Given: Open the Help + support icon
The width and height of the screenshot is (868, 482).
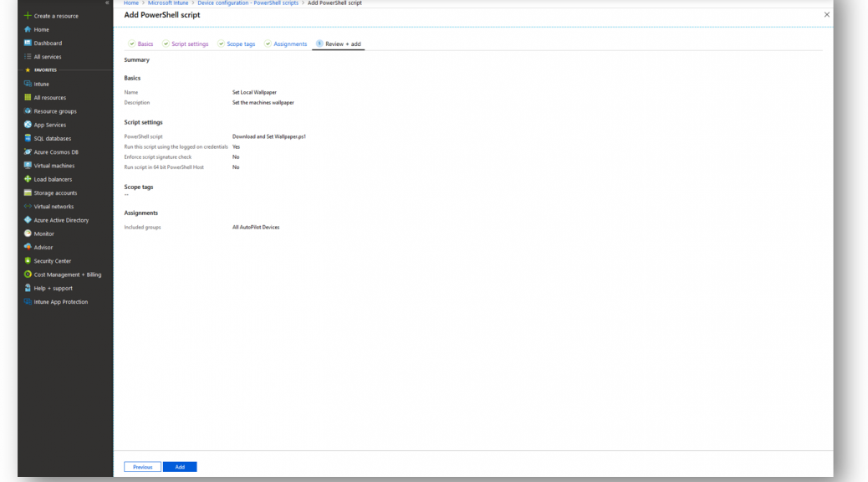Looking at the screenshot, I should [x=28, y=288].
